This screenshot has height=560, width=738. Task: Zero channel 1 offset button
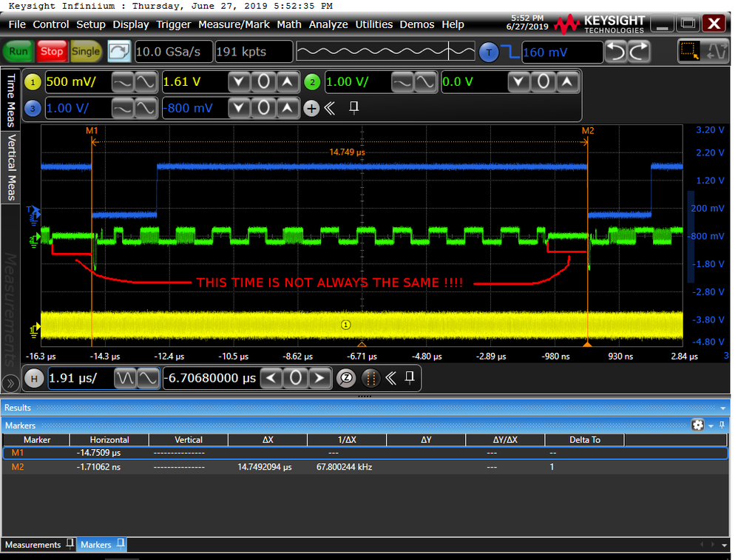(x=263, y=82)
